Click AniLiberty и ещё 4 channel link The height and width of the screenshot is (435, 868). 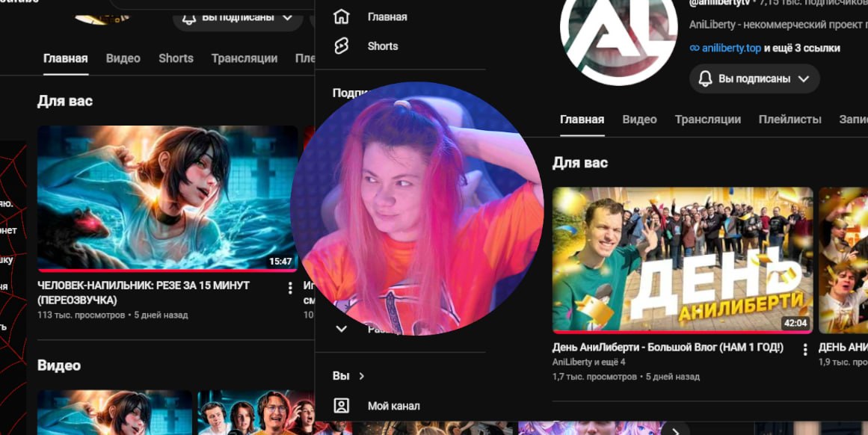[x=589, y=362]
